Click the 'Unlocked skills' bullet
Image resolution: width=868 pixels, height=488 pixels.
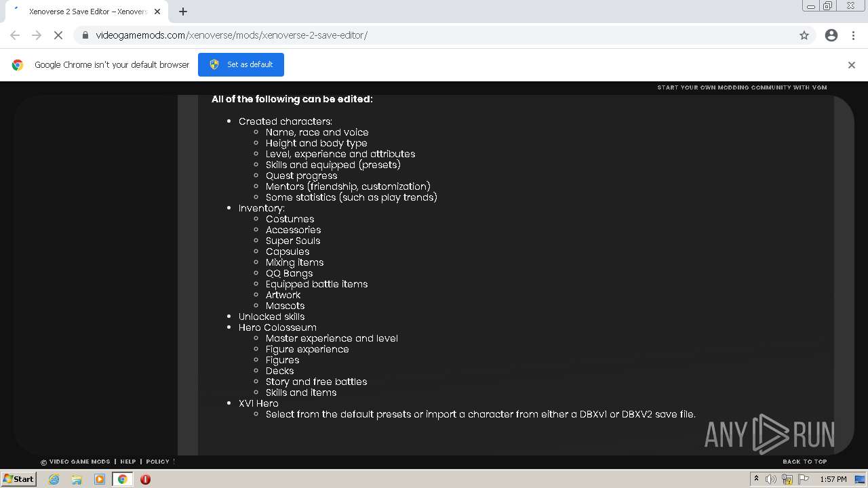point(271,317)
